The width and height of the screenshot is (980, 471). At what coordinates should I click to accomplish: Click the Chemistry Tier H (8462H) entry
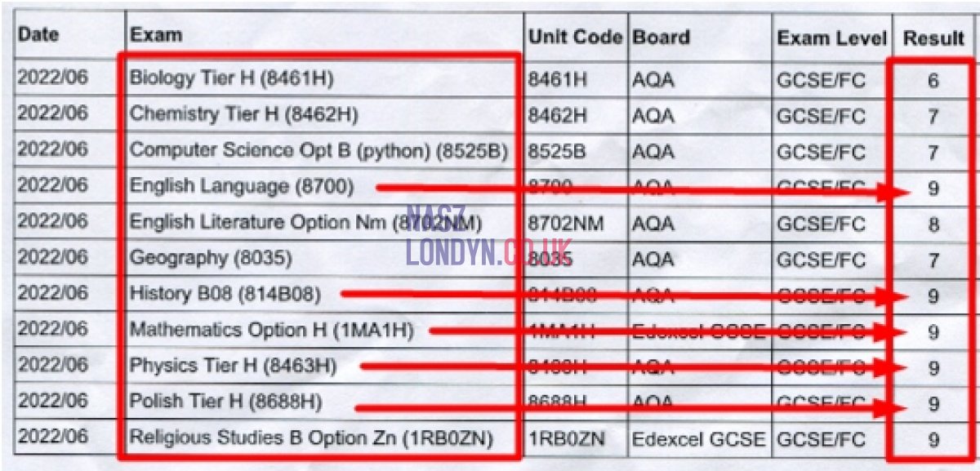coord(243,115)
